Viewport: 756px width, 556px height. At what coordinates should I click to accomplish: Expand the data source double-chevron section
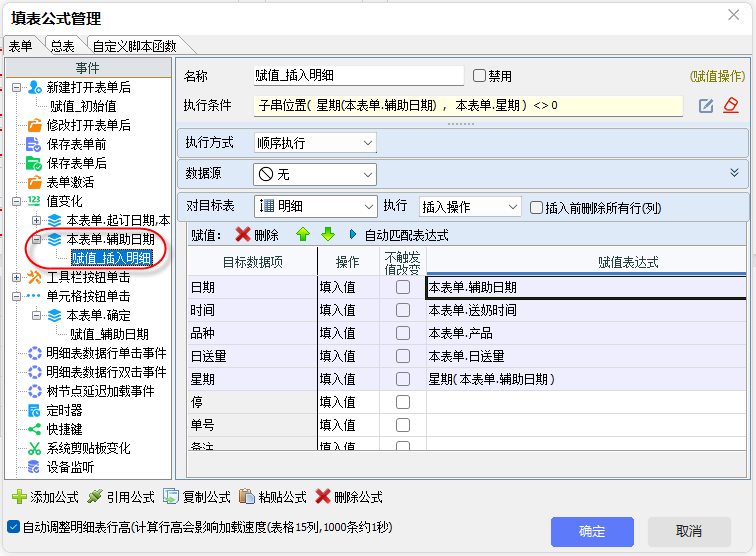pyautogui.click(x=734, y=173)
